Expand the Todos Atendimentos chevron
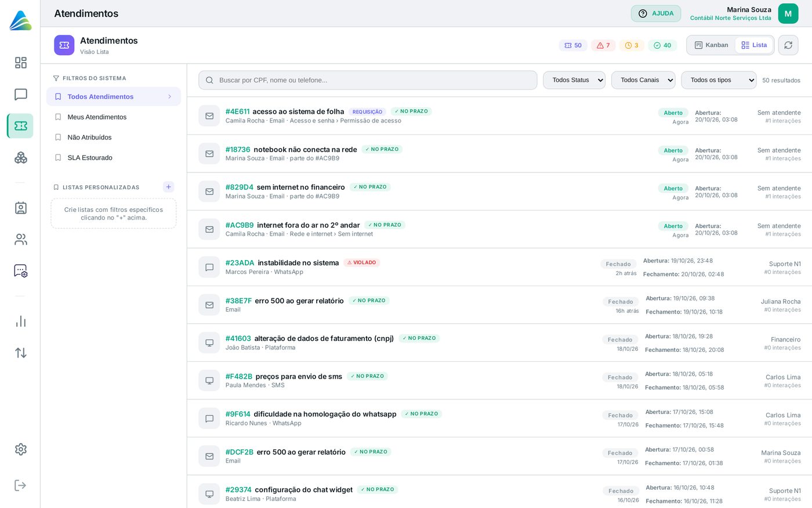 170,97
